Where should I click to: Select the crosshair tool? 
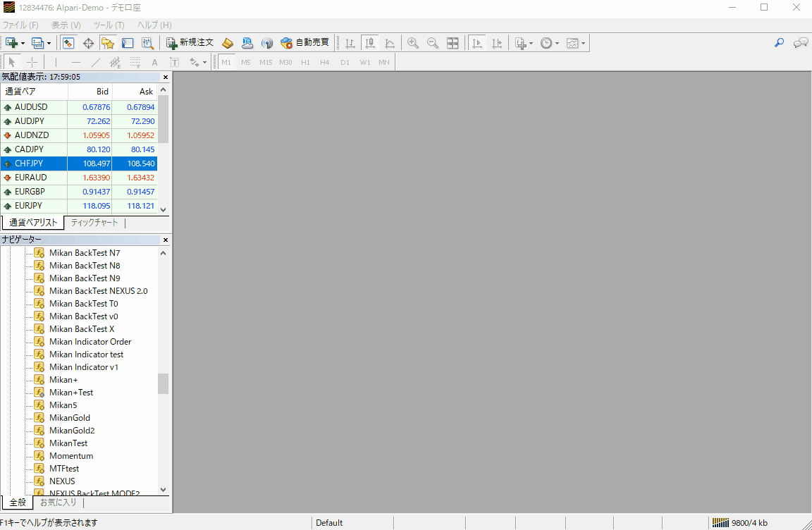[32, 62]
